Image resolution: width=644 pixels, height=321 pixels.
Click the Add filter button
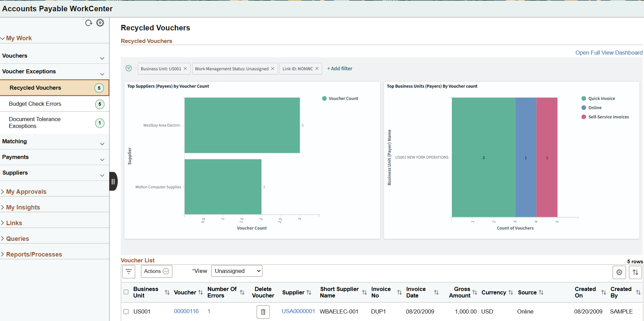340,69
